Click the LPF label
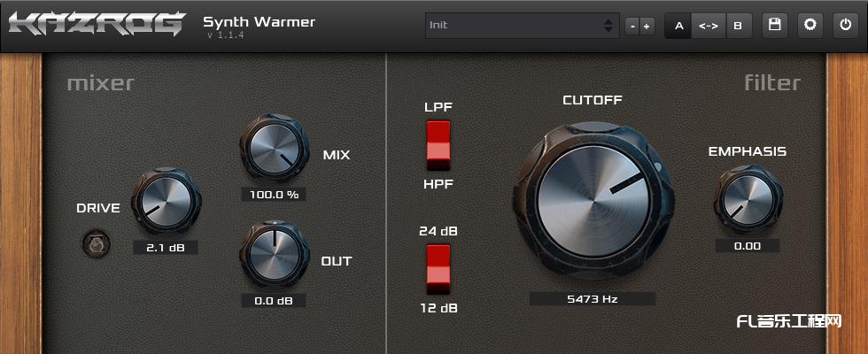The height and width of the screenshot is (354, 868). tap(438, 107)
